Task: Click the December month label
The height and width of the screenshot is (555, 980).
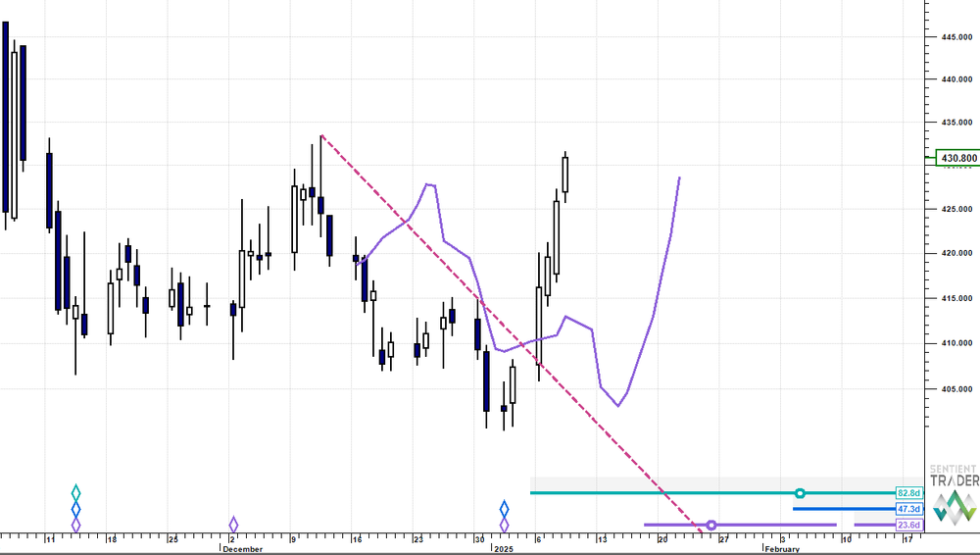Action: (x=242, y=549)
